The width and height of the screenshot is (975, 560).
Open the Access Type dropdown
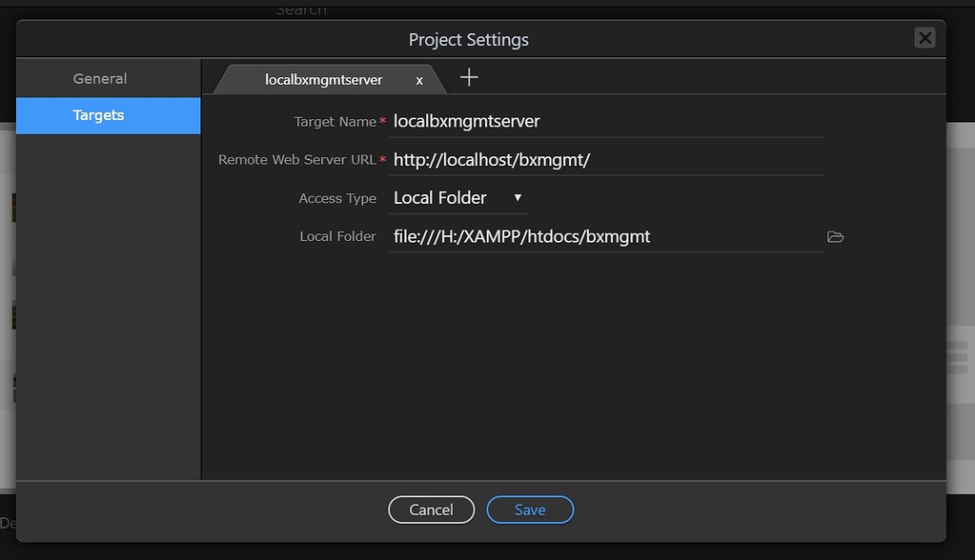pyautogui.click(x=457, y=197)
